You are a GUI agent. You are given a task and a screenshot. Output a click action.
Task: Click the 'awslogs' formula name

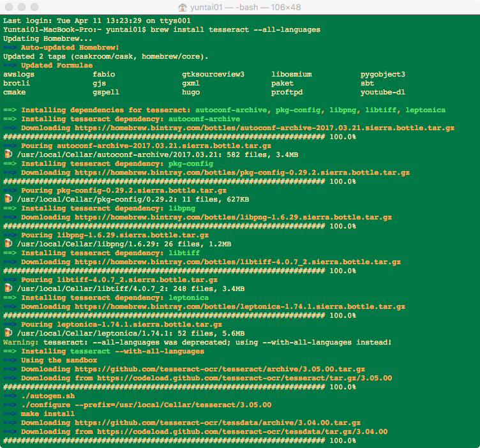[19, 75]
